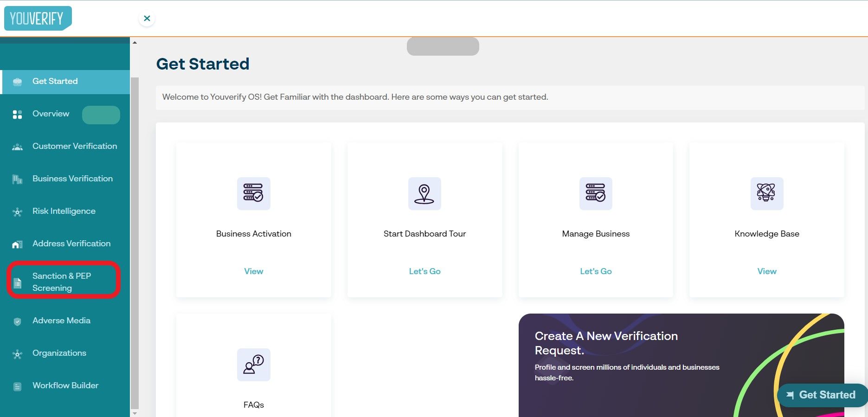The image size is (868, 417).
Task: Click the Youverify logo
Action: click(x=38, y=18)
